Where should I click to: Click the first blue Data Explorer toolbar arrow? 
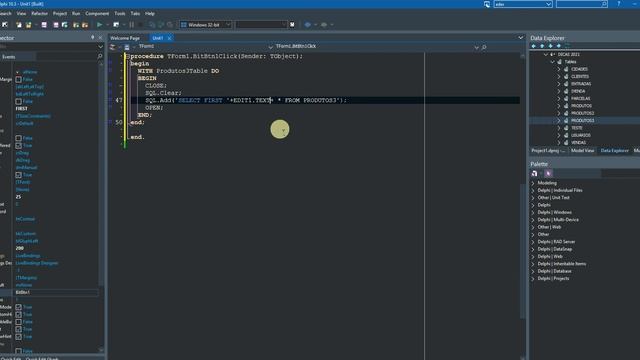(533, 46)
